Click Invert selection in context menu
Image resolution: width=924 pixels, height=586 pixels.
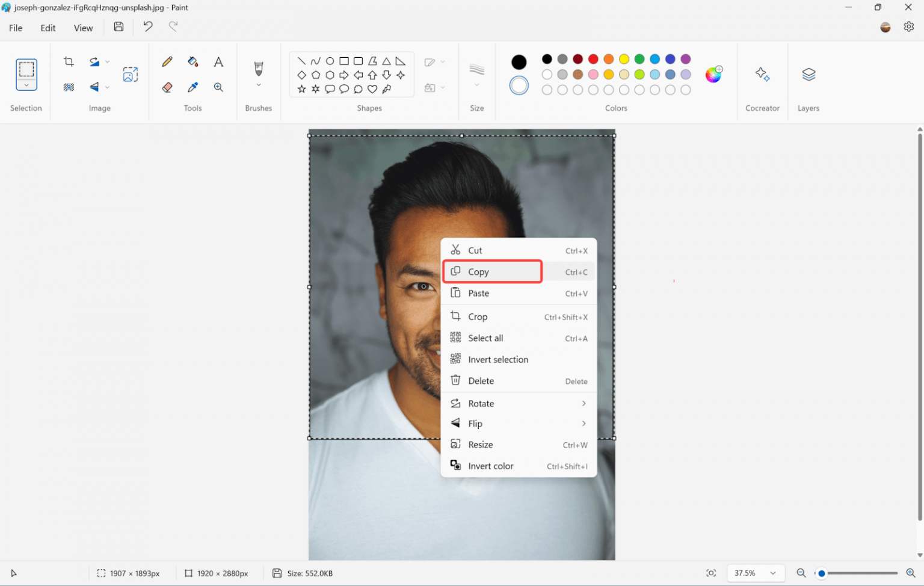click(498, 359)
